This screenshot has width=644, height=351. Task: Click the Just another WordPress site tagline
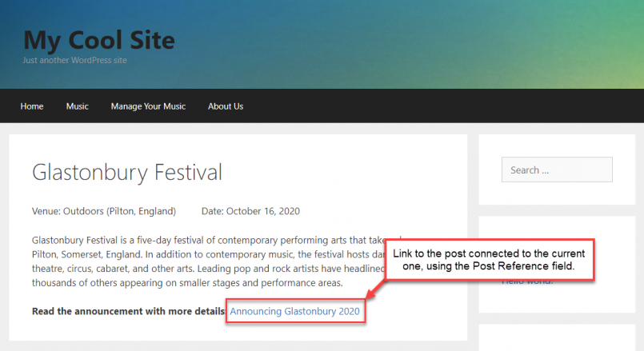pyautogui.click(x=74, y=60)
